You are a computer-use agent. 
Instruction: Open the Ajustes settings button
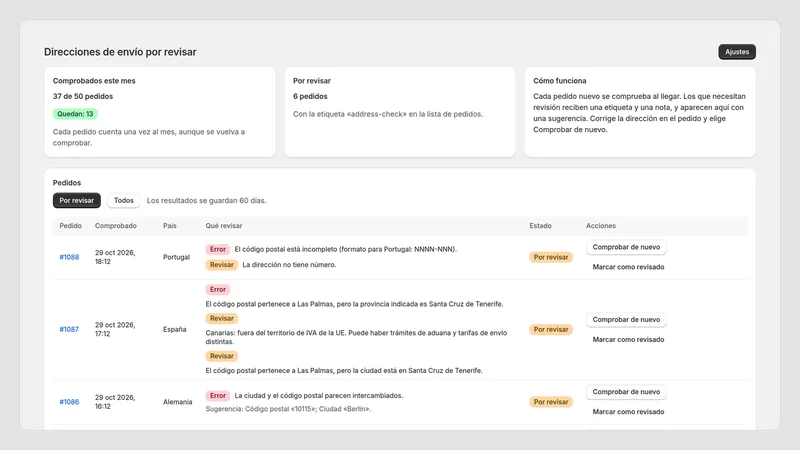pos(737,52)
